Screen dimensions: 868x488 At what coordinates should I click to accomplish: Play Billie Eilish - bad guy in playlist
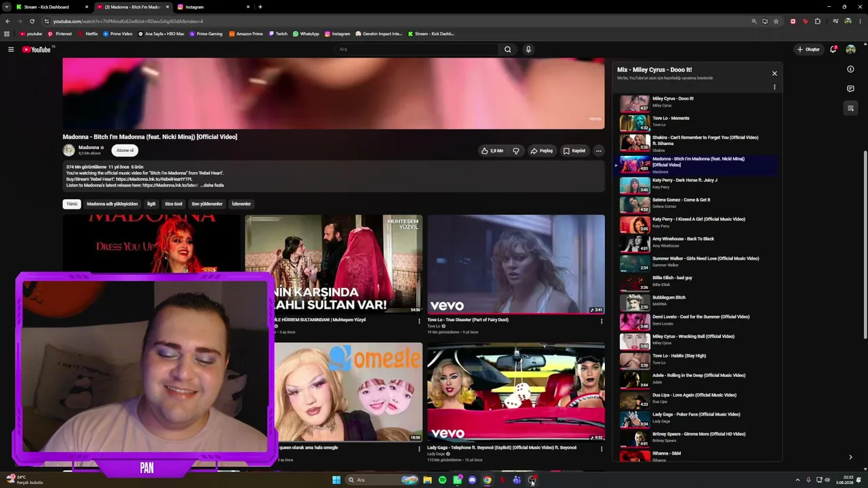tap(698, 283)
